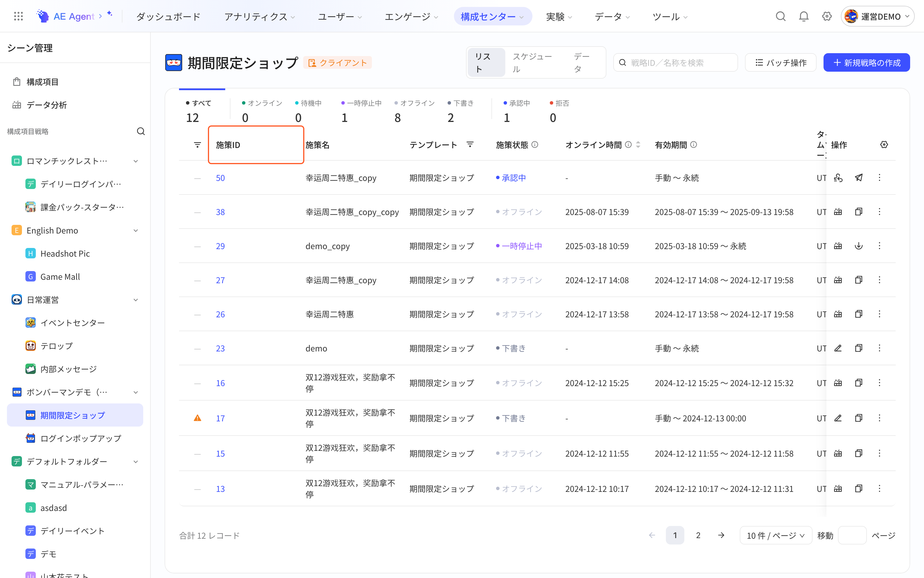Collapse the ボンバーマンデモ folder

[135, 392]
